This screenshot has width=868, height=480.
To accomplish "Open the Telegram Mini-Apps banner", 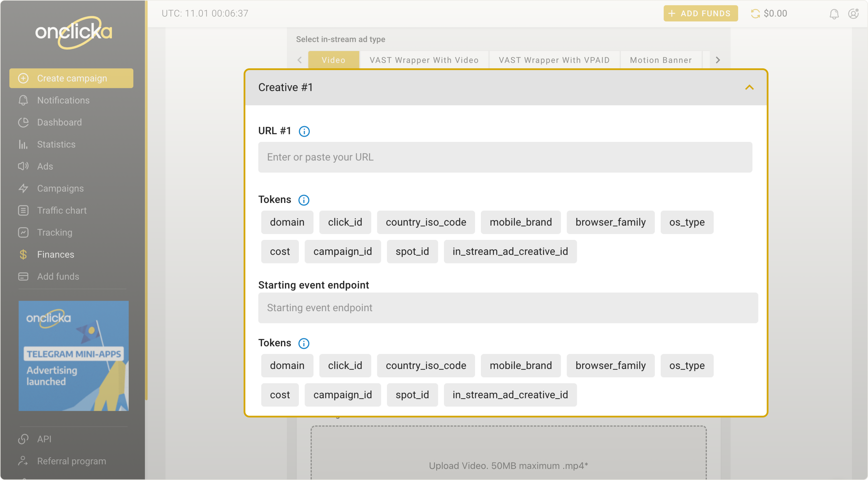I will pyautogui.click(x=73, y=356).
